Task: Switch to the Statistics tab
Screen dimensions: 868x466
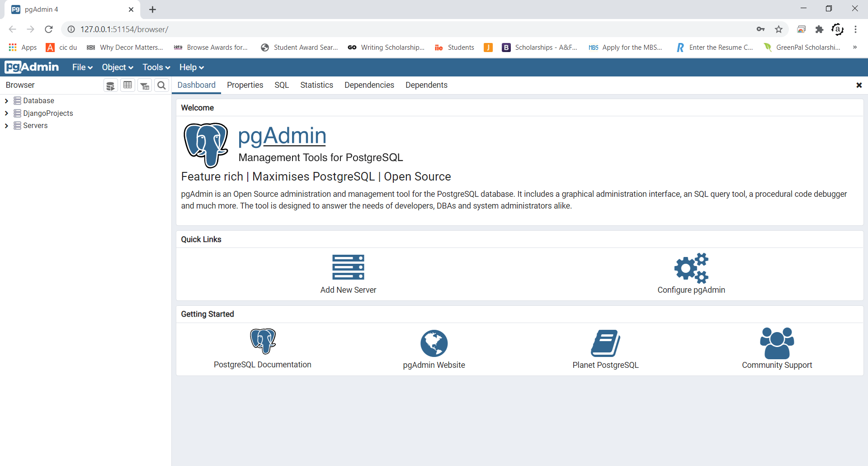Action: point(316,85)
